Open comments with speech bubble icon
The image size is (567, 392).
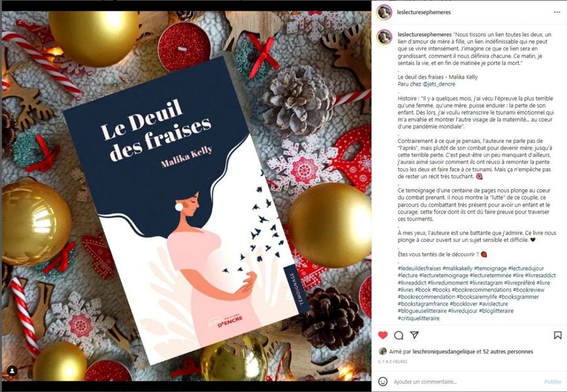pos(399,335)
